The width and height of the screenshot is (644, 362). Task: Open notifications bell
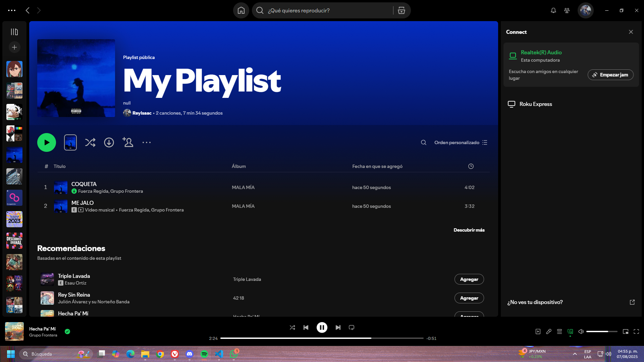pos(553,10)
